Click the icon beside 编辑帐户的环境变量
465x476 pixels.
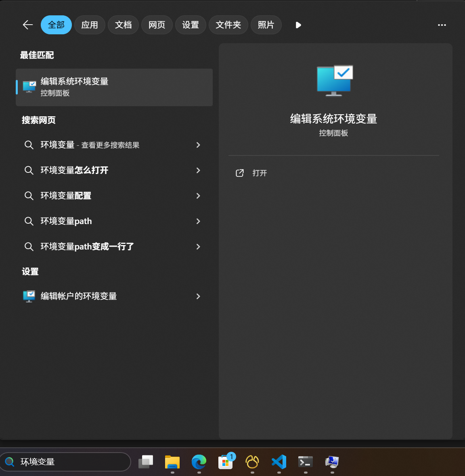click(x=29, y=296)
